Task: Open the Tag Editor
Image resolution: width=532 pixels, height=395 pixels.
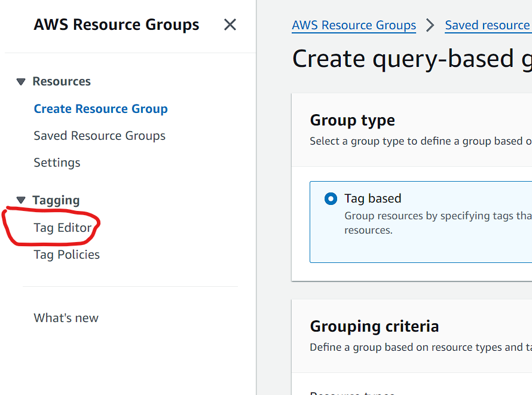Action: point(63,228)
